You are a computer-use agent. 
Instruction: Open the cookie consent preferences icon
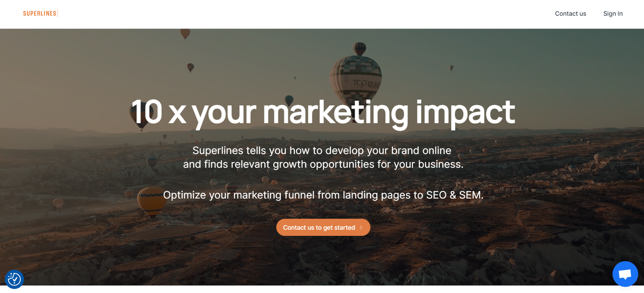14,279
